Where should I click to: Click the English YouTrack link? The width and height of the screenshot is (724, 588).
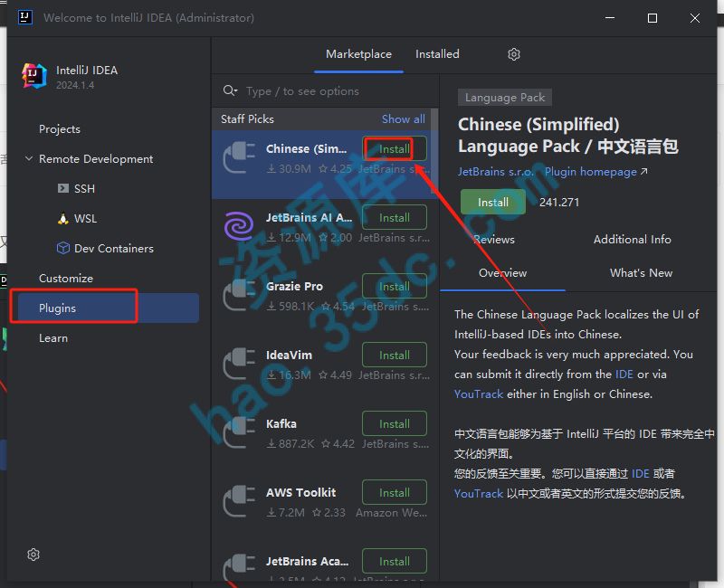click(x=479, y=394)
